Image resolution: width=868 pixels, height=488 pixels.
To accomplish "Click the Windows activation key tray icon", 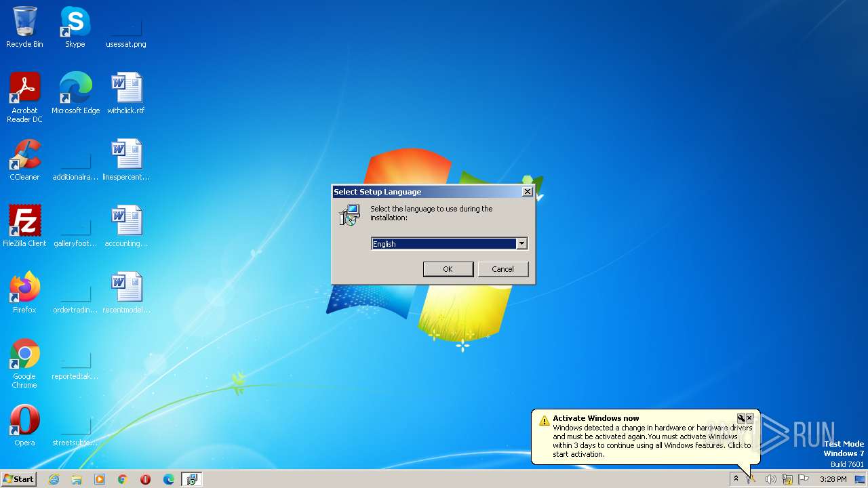I will point(751,479).
